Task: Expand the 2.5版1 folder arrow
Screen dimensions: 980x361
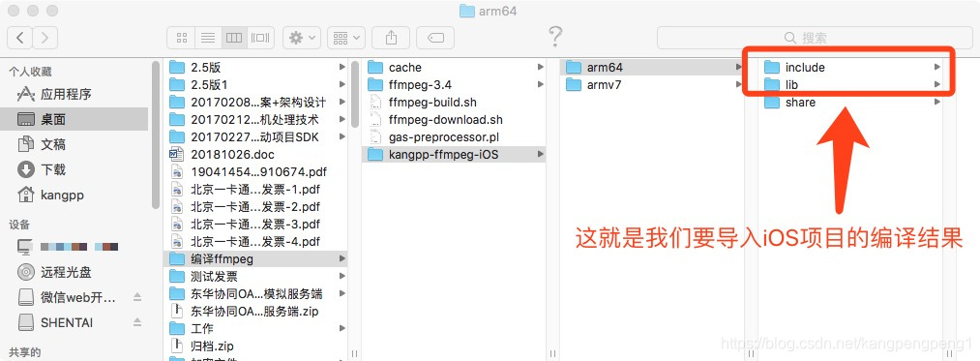Action: tap(342, 84)
